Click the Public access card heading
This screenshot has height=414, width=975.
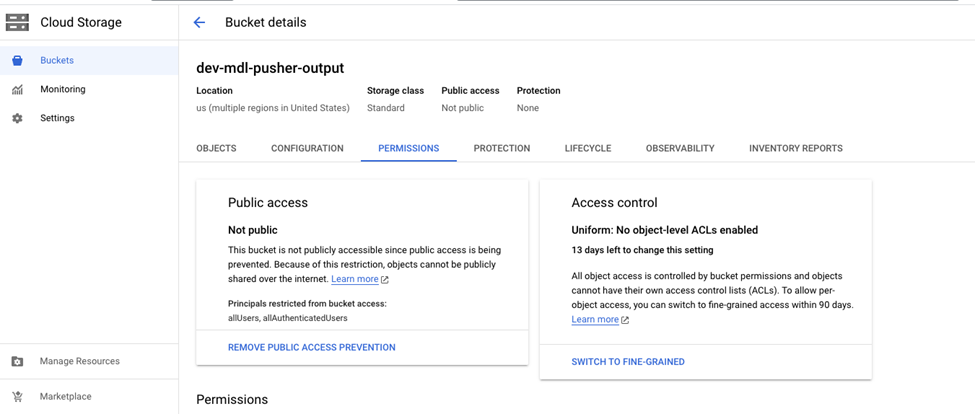tap(268, 203)
